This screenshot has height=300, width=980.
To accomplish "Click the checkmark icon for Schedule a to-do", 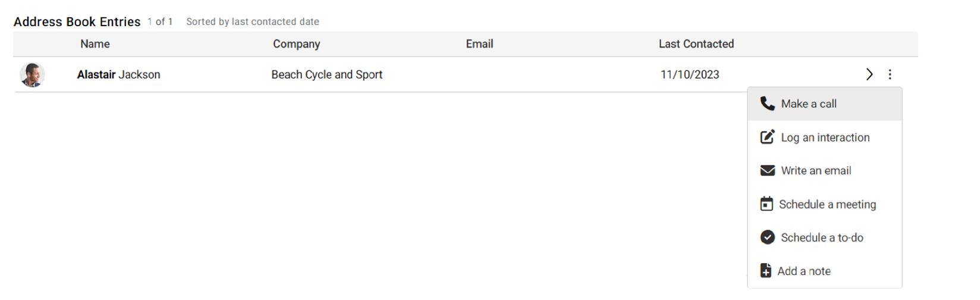I will point(767,237).
